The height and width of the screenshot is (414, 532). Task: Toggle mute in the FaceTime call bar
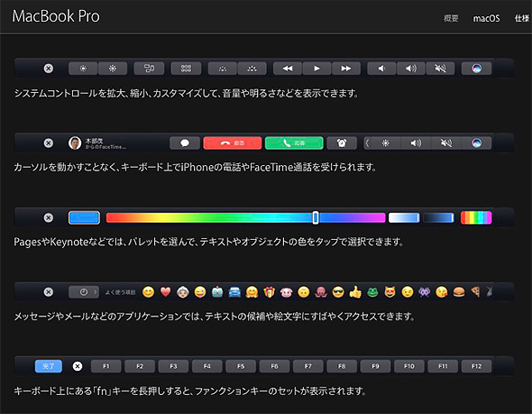[445, 143]
